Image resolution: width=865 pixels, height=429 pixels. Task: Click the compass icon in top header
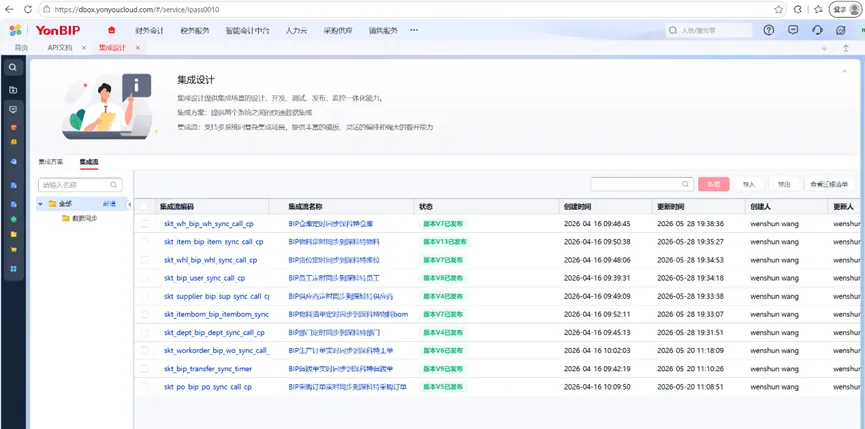841,30
